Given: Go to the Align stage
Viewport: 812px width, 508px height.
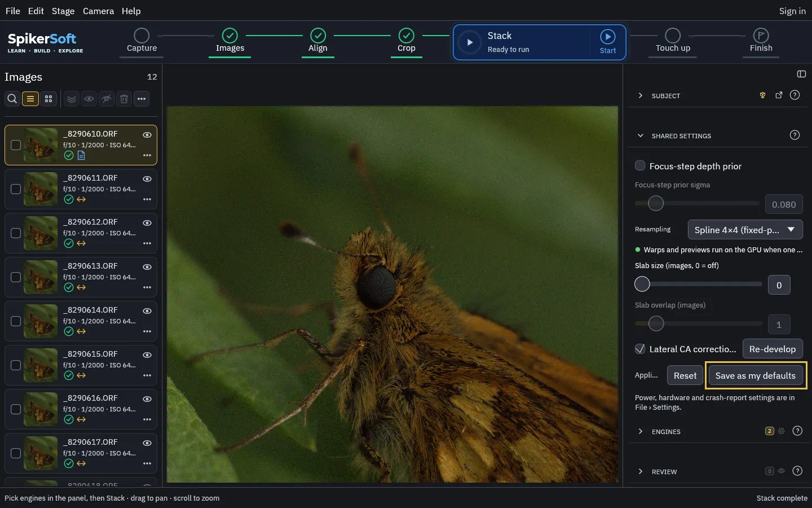Looking at the screenshot, I should [x=317, y=41].
